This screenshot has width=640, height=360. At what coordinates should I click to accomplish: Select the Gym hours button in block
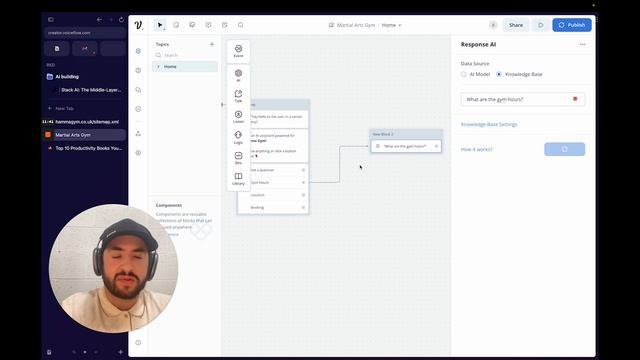(x=273, y=182)
